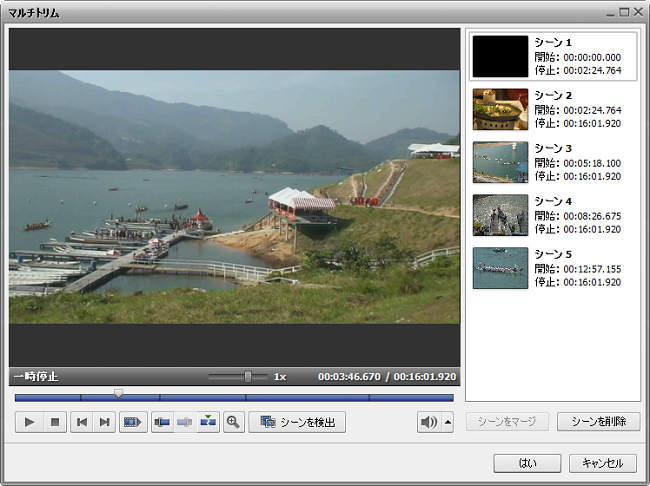Screen dimensions: 650x486
Task: Click the シーン 4 title text
Action: coord(553,201)
